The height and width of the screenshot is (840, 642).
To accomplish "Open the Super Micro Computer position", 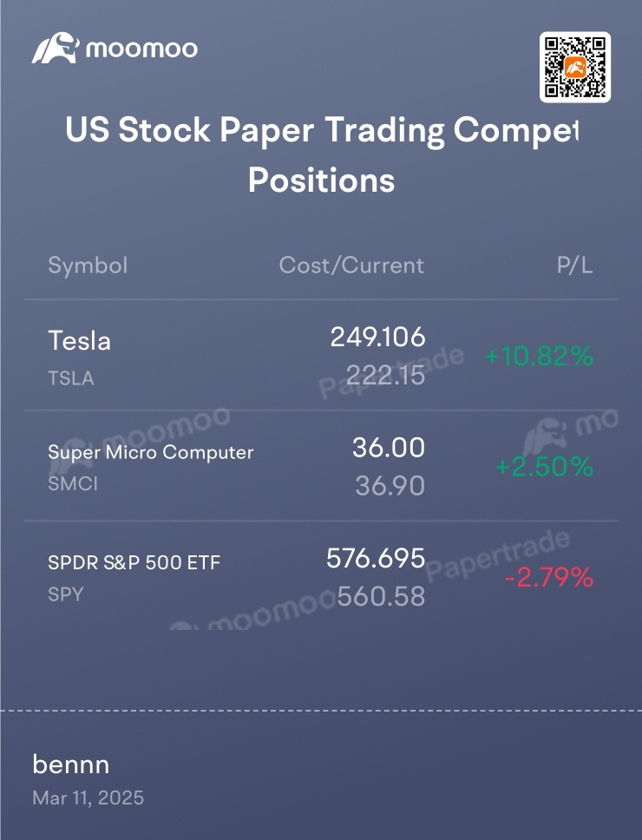I will click(151, 452).
